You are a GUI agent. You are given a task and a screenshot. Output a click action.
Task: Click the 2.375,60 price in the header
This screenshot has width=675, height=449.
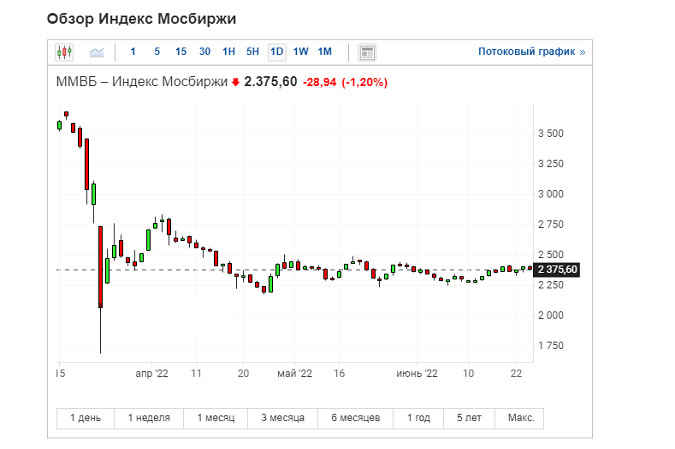(x=271, y=81)
